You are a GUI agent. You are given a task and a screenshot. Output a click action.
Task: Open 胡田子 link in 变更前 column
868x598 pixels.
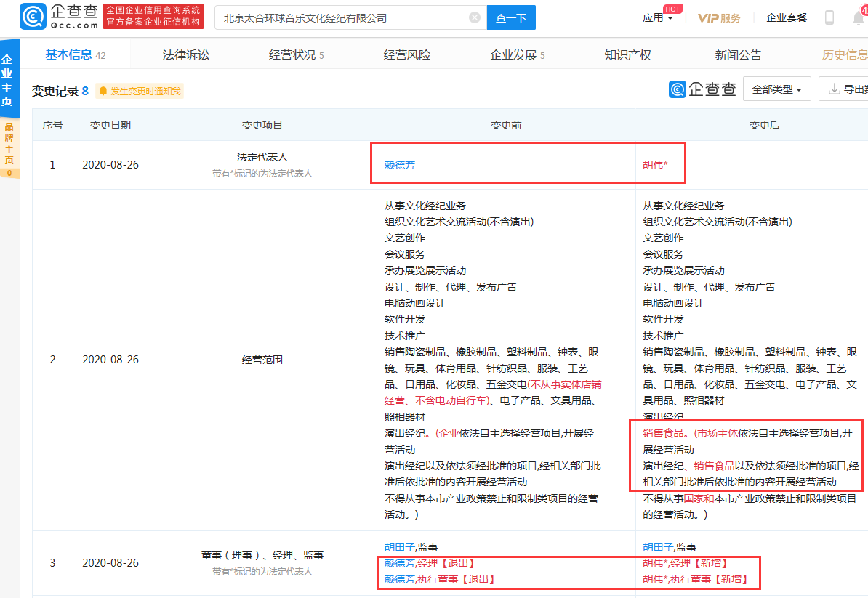coord(399,547)
